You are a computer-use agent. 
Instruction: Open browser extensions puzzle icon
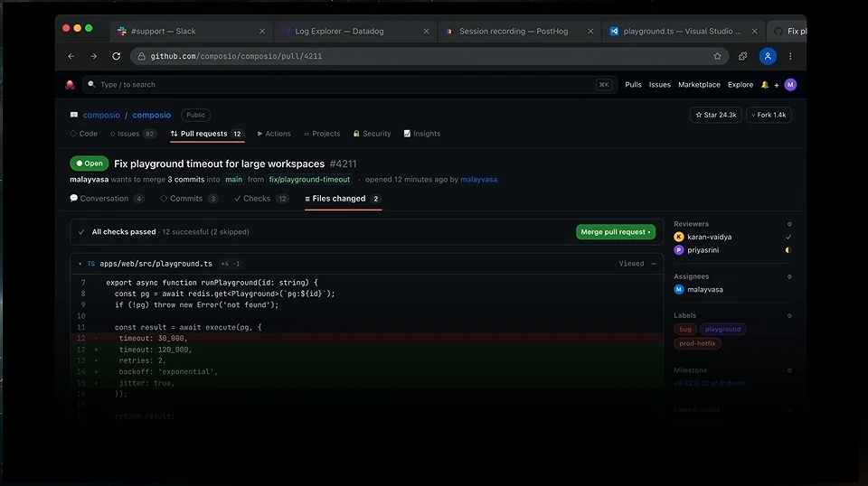(743, 56)
